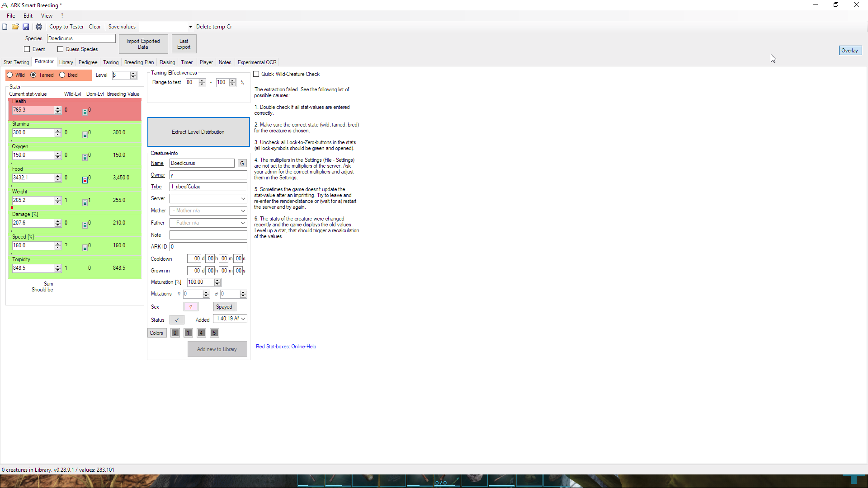
Task: Click Extract Level Distribution
Action: coord(198,132)
